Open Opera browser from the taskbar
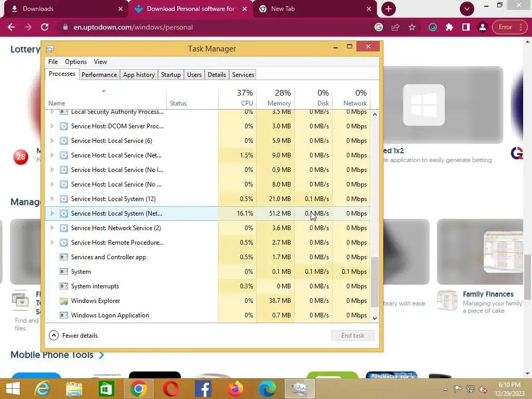Screen dimensions: 532x399 click(x=170, y=389)
